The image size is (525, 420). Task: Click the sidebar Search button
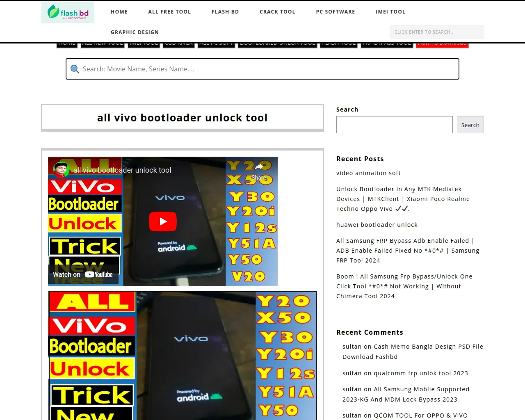click(x=470, y=125)
